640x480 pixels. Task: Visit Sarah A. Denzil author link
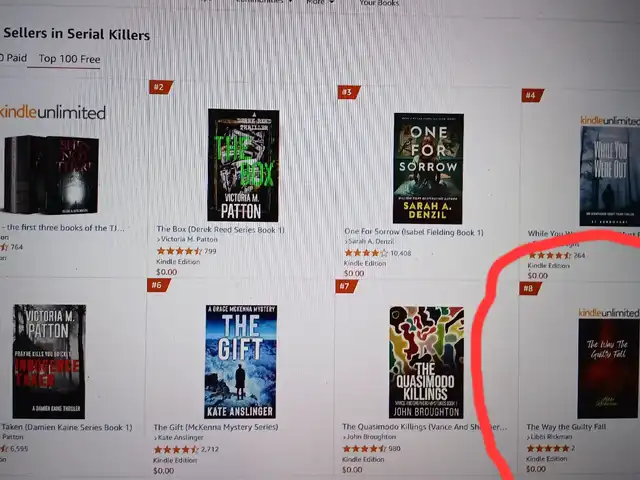[x=369, y=242]
